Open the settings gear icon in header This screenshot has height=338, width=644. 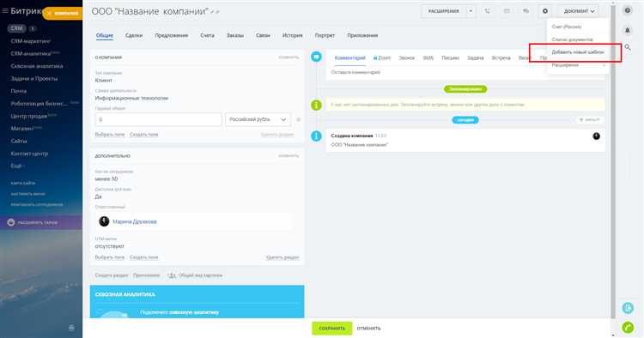point(545,11)
